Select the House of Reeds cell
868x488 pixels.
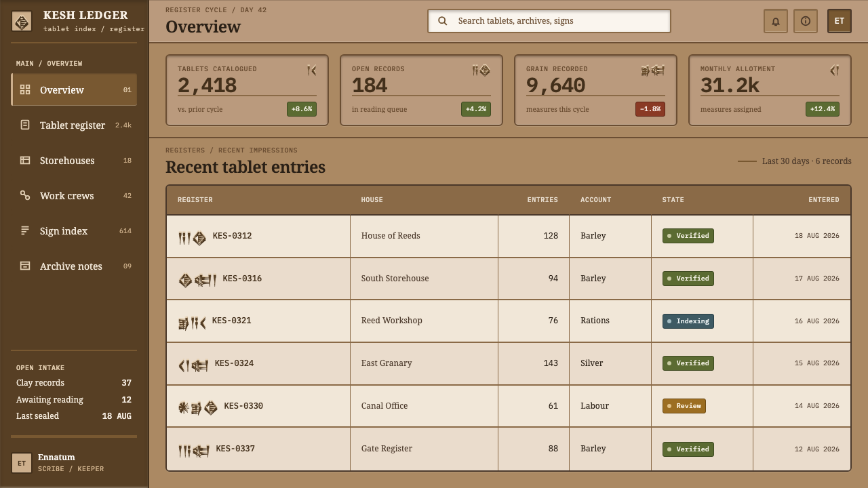[424, 236]
